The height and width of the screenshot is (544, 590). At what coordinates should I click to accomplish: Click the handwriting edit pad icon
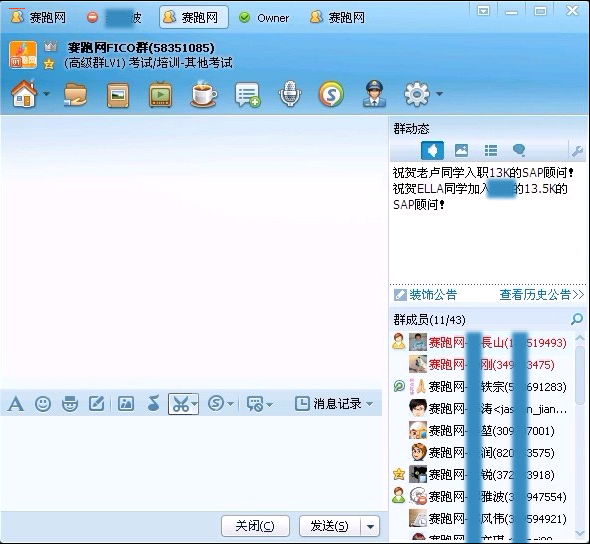96,404
